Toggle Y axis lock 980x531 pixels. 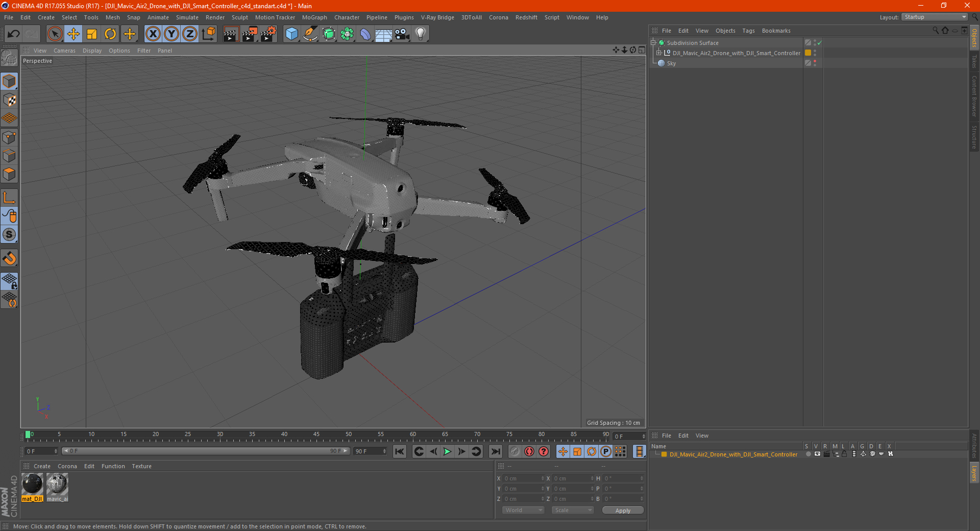point(171,34)
